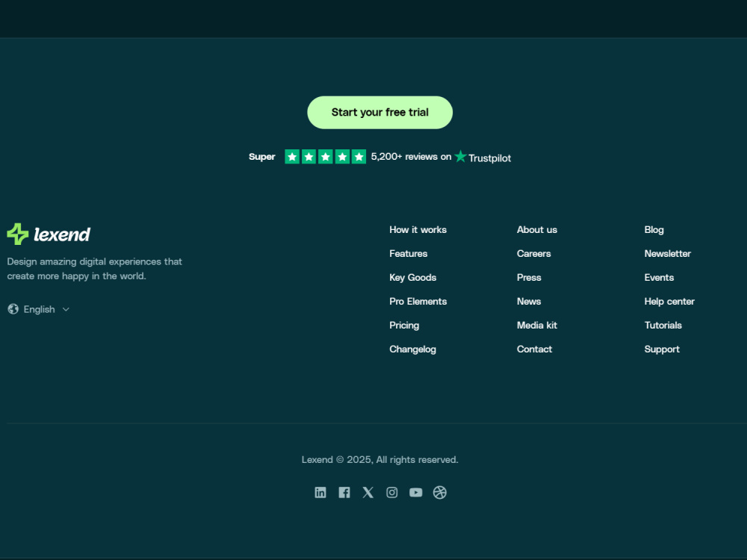This screenshot has height=560, width=747.
Task: Go to the Features page
Action: point(409,253)
